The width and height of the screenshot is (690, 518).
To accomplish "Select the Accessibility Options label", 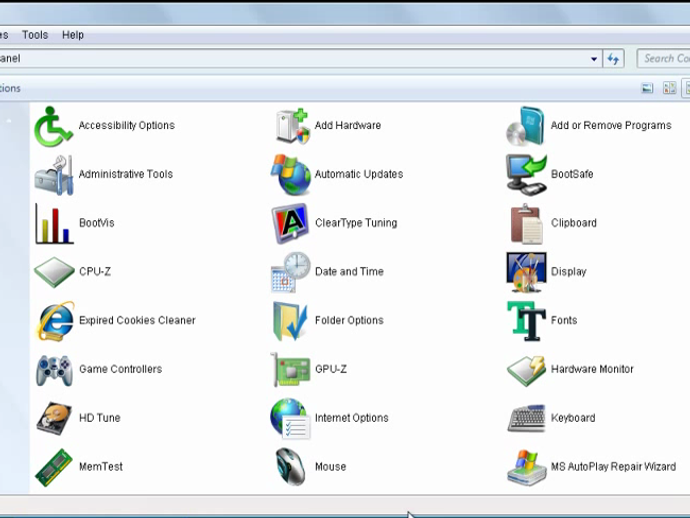I will [x=127, y=125].
